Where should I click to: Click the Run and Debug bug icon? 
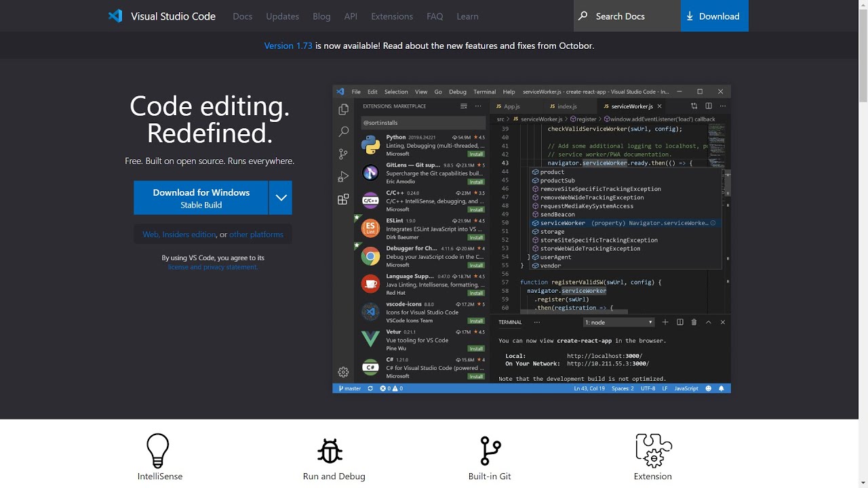click(330, 450)
